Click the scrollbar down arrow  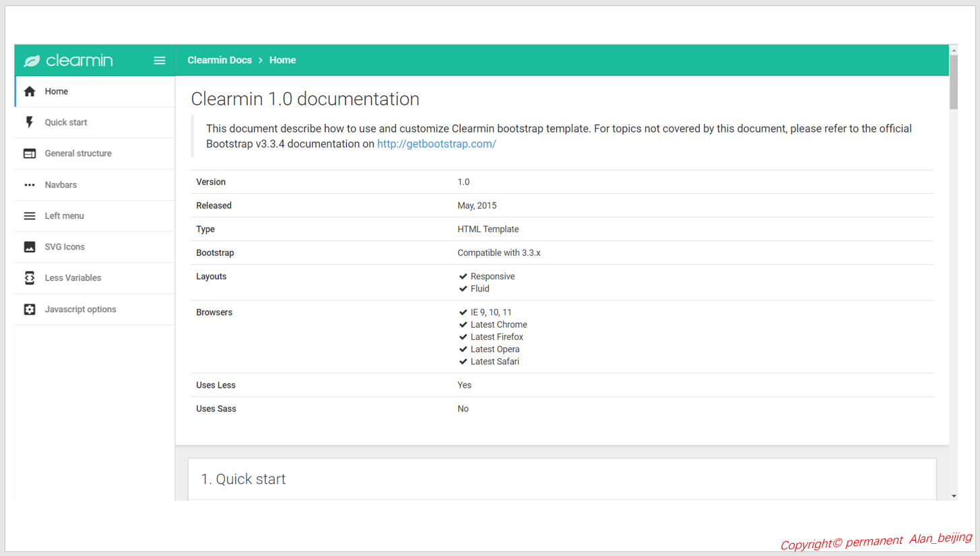(954, 496)
